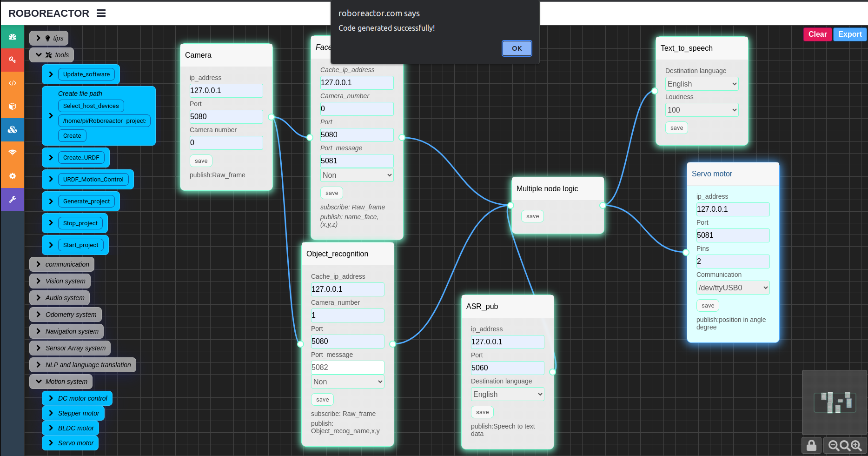Open the Loudness dropdown set to 100
This screenshot has height=456, width=868.
(702, 110)
